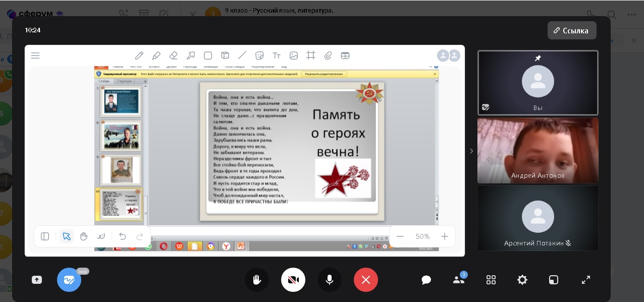Select the text Tt tool
Viewport: 644px width, 302px height.
[x=277, y=56]
